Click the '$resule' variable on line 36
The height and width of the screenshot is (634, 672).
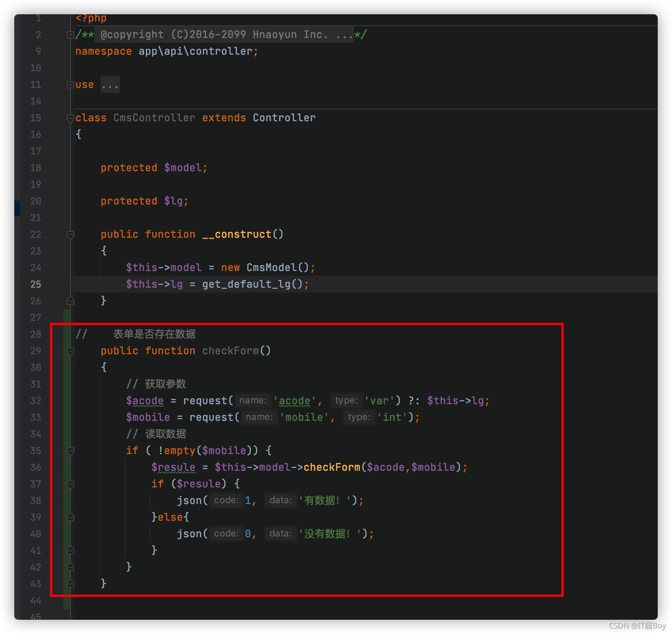pos(173,468)
